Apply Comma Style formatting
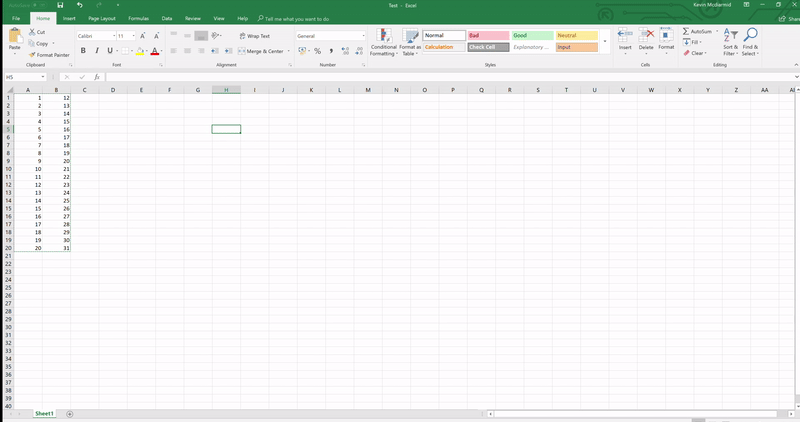The width and height of the screenshot is (800, 422). click(x=331, y=51)
